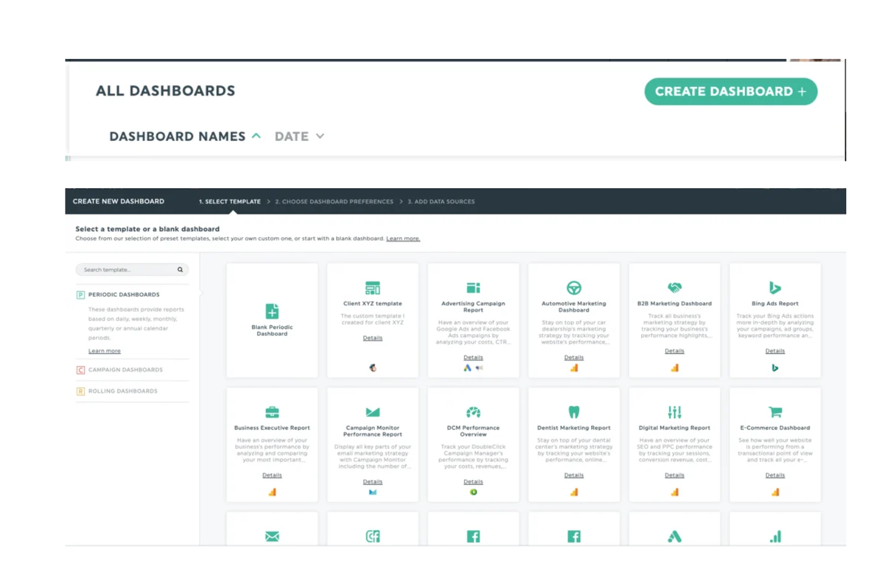Expand Campaign Dashboards category

(x=125, y=370)
